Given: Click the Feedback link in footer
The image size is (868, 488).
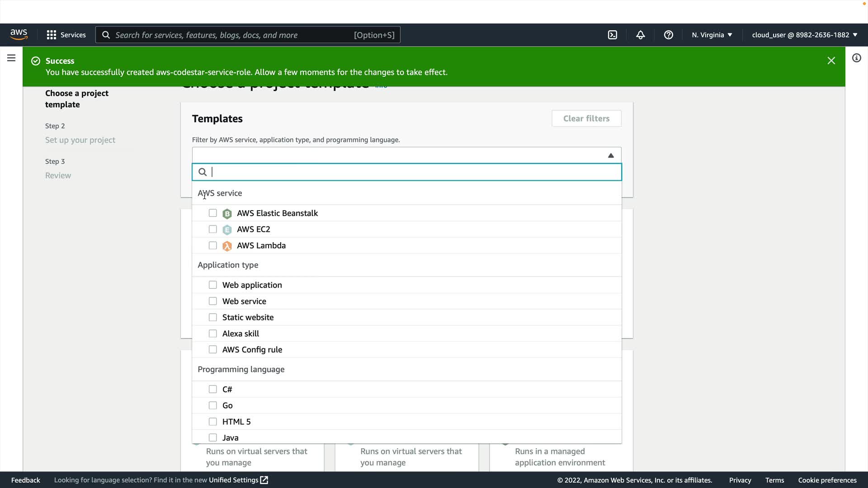Looking at the screenshot, I should pos(26,480).
